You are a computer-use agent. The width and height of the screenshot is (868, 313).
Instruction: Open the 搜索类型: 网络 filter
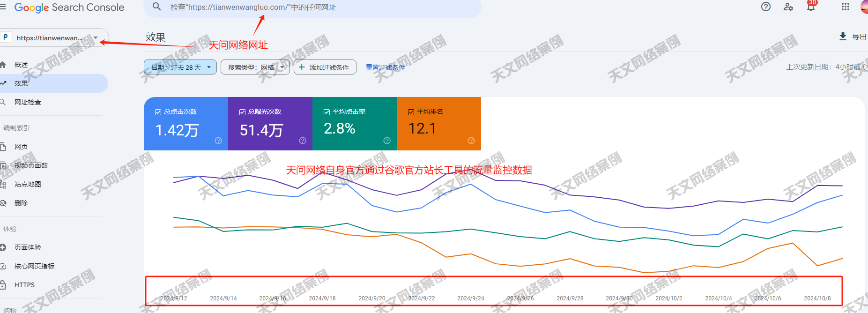point(255,67)
